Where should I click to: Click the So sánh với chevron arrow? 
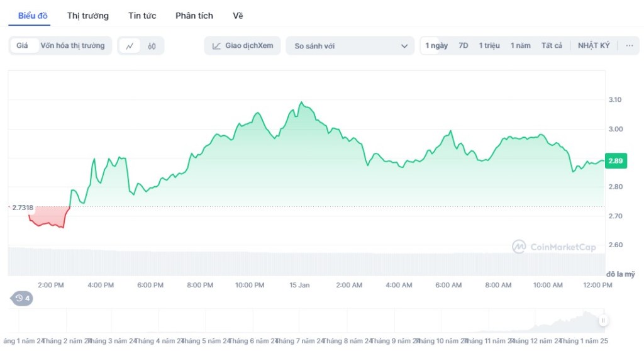coord(403,46)
